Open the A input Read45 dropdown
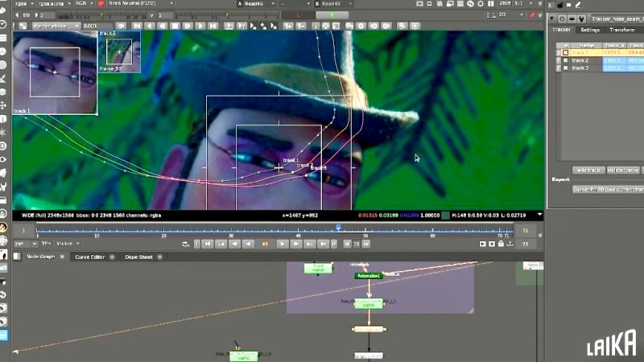 tap(256, 4)
